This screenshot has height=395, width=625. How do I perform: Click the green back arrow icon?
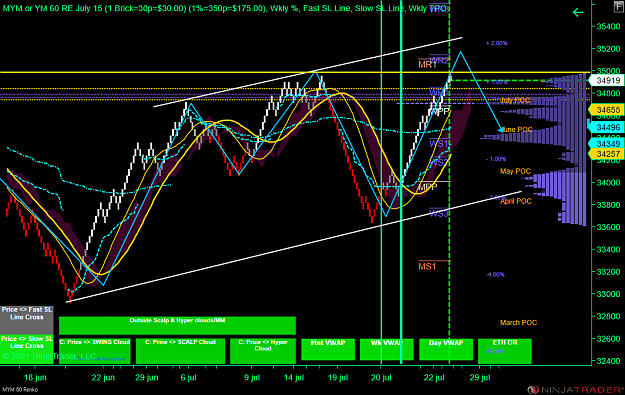[578, 13]
